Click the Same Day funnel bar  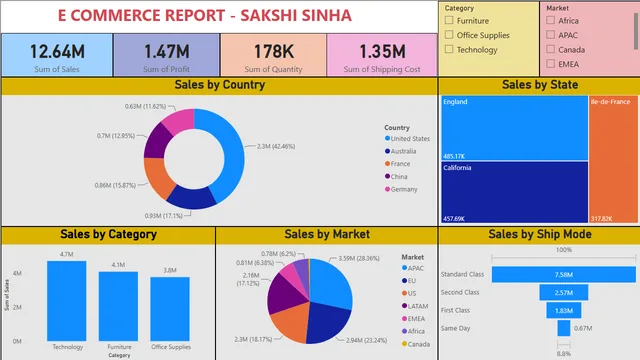pyautogui.click(x=564, y=328)
